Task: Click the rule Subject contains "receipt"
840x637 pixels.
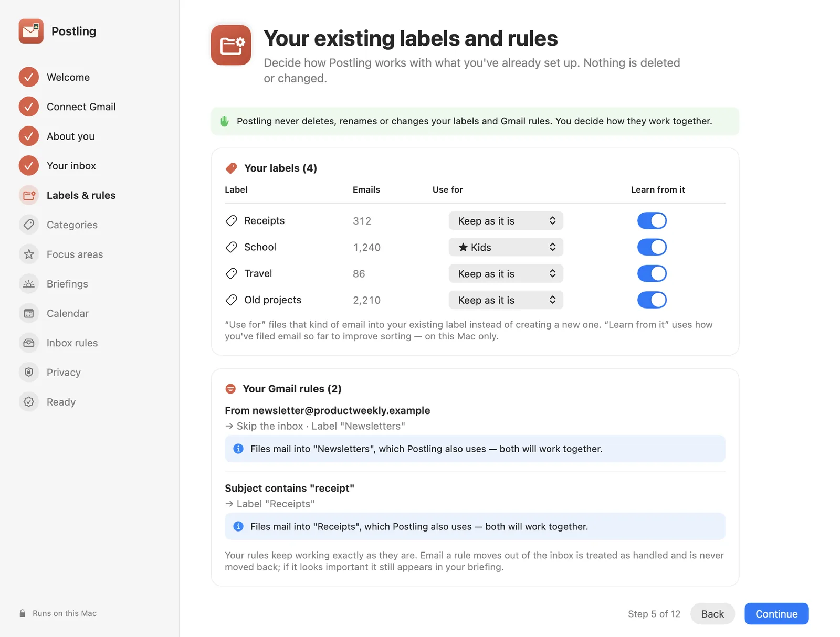Action: 290,488
